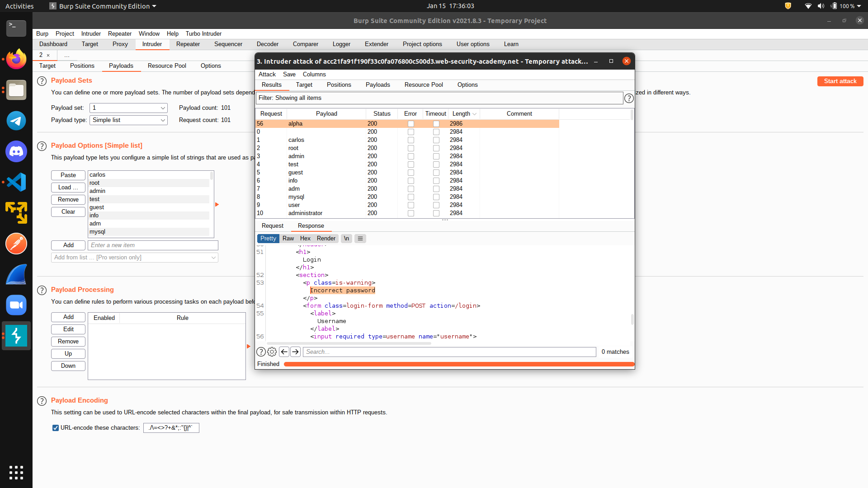
Task: Check the Error column for request 0
Action: tap(410, 131)
